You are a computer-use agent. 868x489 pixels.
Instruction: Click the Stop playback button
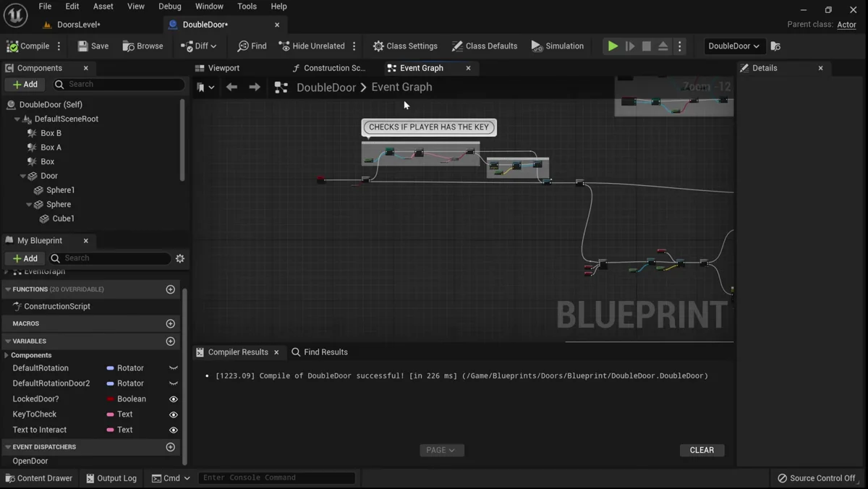[647, 46]
